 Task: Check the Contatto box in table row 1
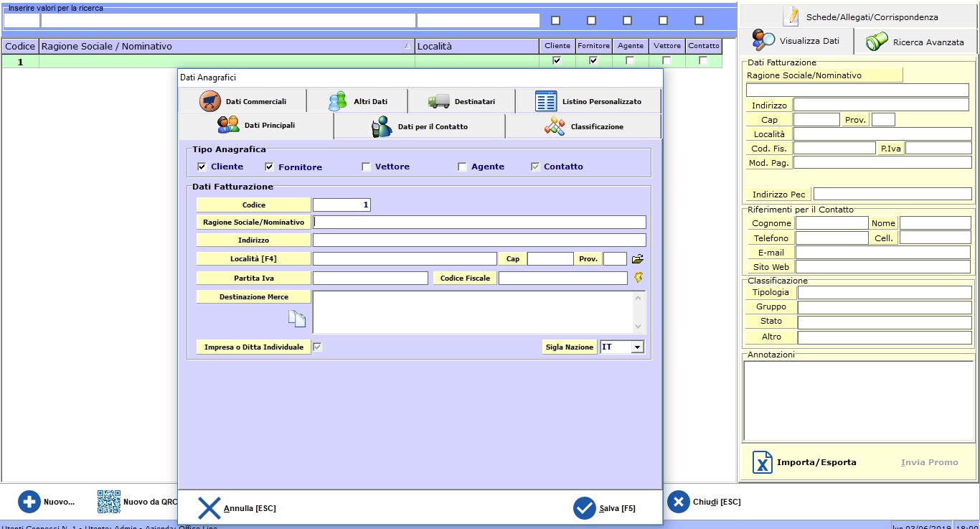click(703, 61)
